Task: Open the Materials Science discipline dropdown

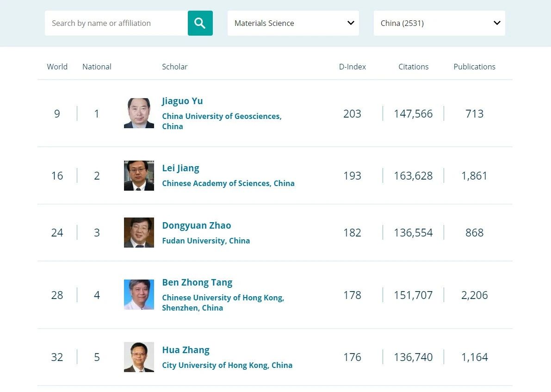Action: coord(293,23)
